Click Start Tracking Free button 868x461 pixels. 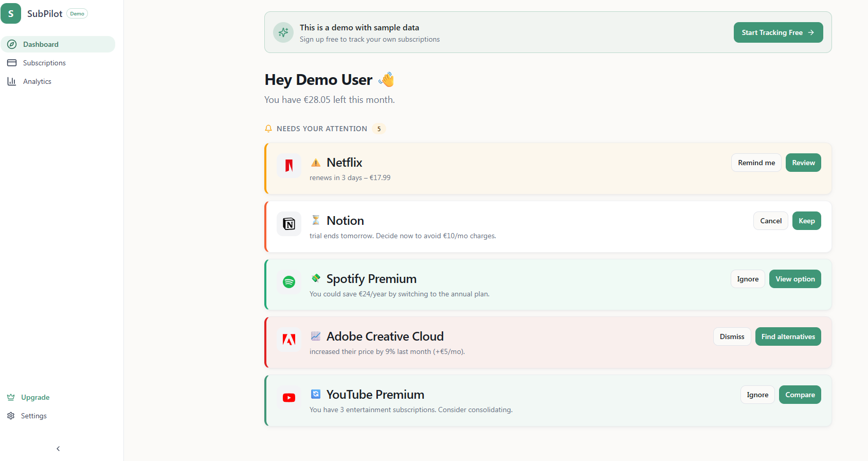pos(778,32)
